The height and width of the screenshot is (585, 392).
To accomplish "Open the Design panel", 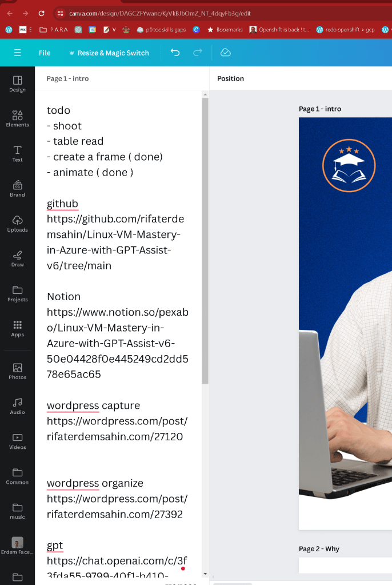I will 17,84.
